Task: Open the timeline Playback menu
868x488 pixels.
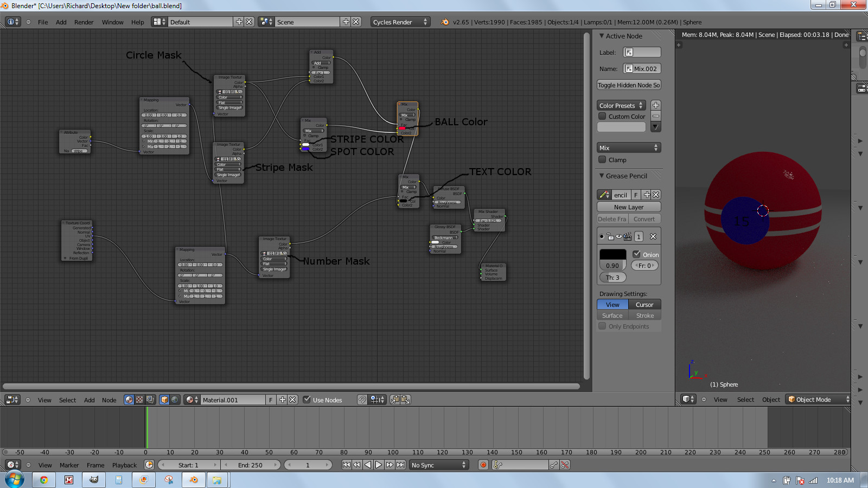Action: tap(124, 465)
